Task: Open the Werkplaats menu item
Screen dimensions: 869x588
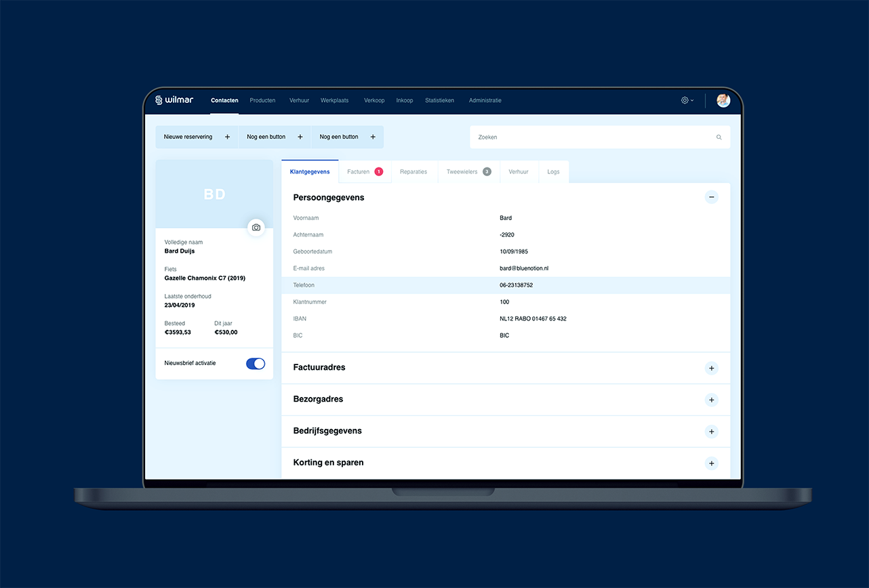Action: pos(335,100)
